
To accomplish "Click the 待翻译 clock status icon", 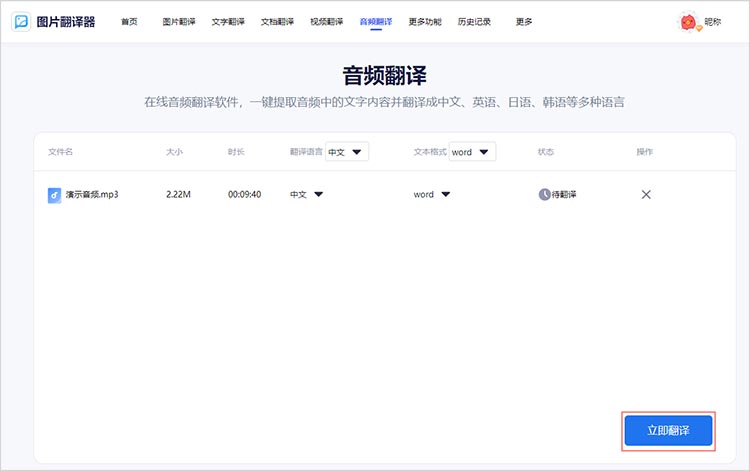I will point(544,194).
